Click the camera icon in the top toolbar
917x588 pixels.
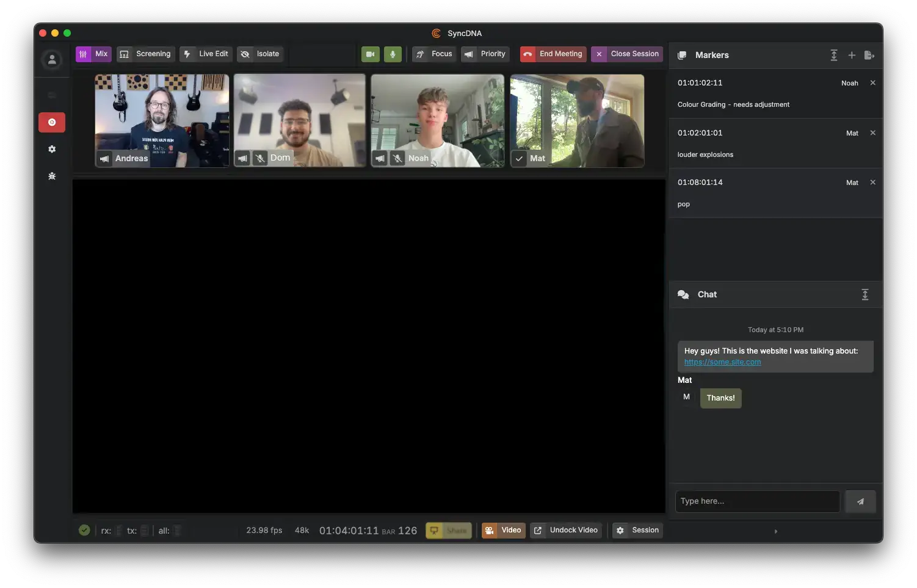370,54
